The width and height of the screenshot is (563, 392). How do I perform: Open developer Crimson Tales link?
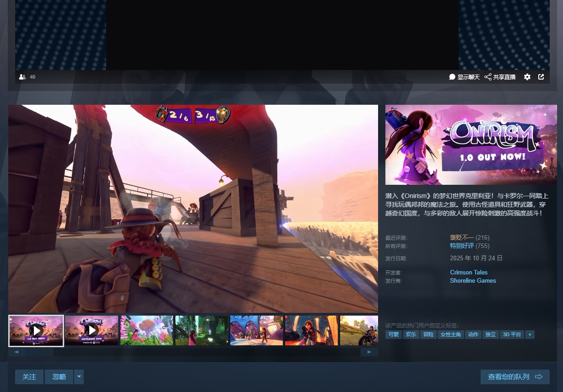click(469, 272)
